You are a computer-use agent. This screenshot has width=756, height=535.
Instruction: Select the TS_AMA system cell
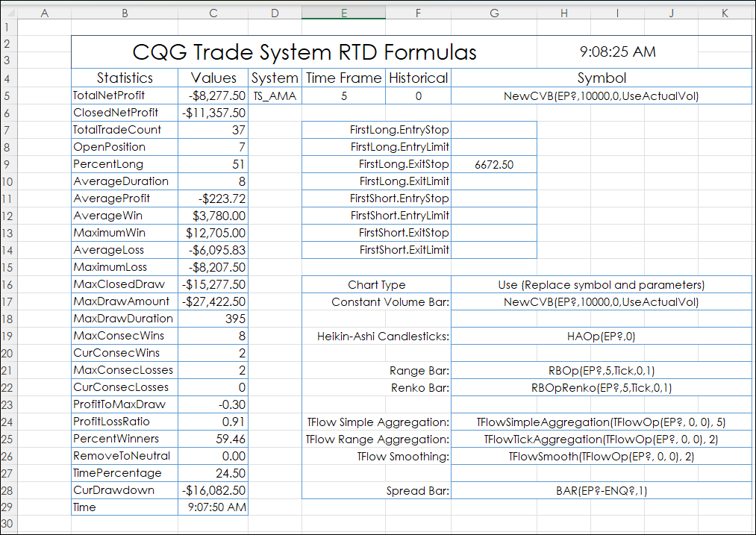click(275, 96)
